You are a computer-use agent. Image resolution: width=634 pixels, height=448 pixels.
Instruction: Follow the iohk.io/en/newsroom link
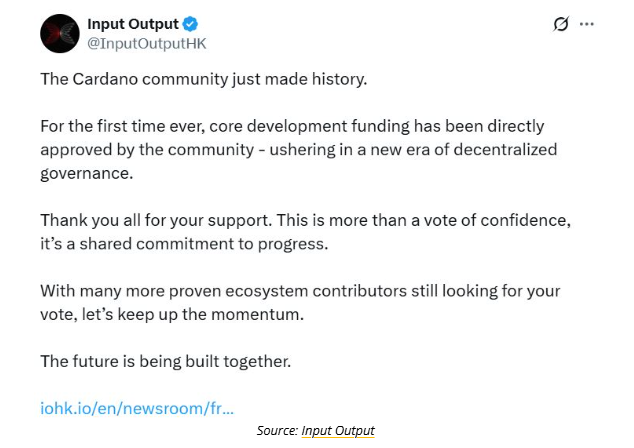pyautogui.click(x=137, y=408)
